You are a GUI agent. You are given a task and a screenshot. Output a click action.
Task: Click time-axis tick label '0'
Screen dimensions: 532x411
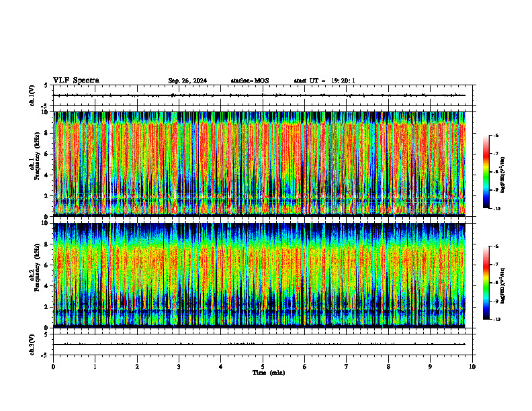[x=53, y=367]
